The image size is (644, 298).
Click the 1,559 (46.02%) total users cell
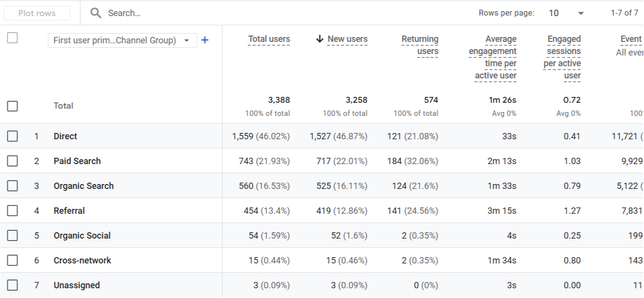coord(261,136)
